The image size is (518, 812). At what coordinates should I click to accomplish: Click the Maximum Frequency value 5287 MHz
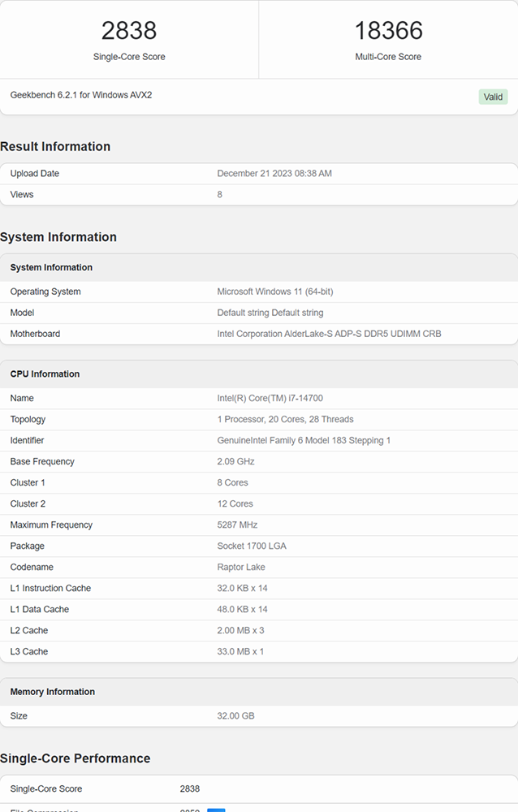237,525
